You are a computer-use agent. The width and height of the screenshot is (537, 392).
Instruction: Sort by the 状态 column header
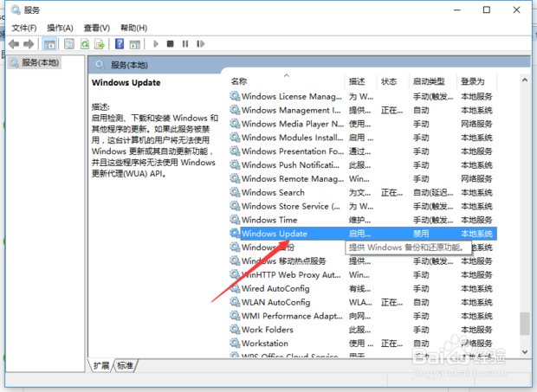coord(389,81)
